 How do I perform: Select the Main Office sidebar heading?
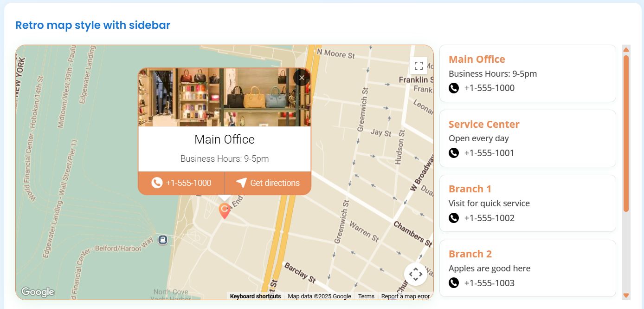point(477,59)
